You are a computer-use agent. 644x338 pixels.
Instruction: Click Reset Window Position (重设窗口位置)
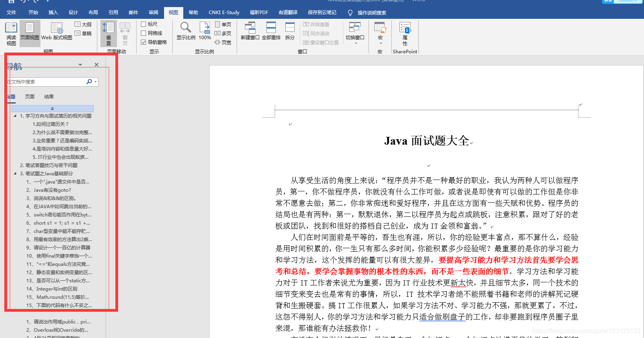(x=321, y=42)
